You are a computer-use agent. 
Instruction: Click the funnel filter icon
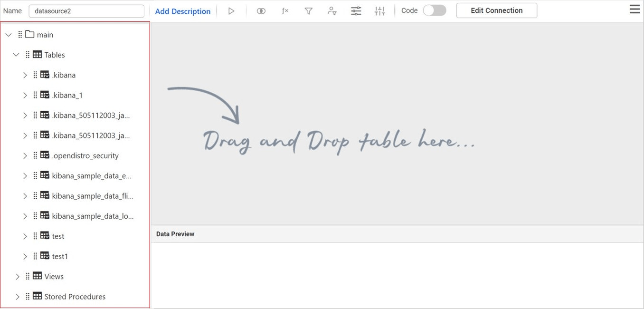309,11
